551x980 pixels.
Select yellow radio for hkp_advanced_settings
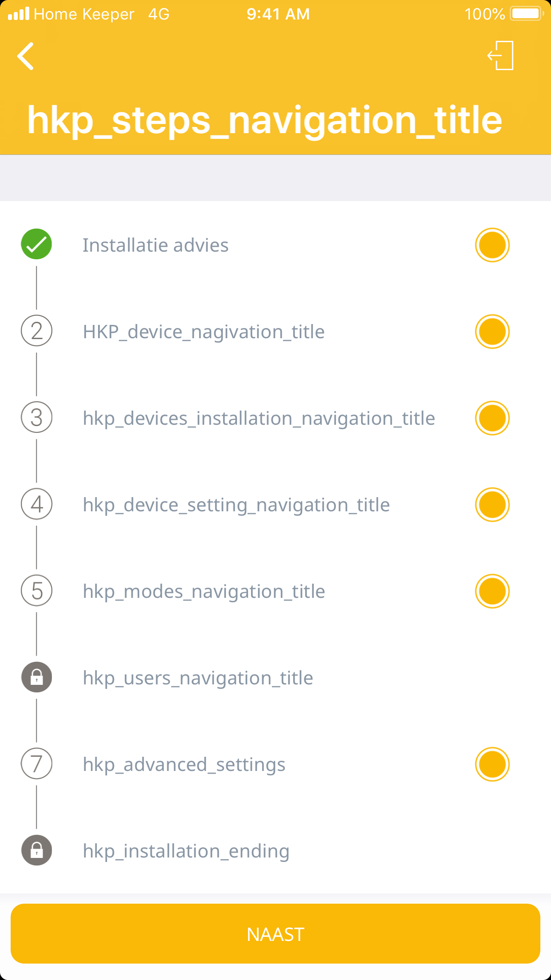click(x=492, y=764)
